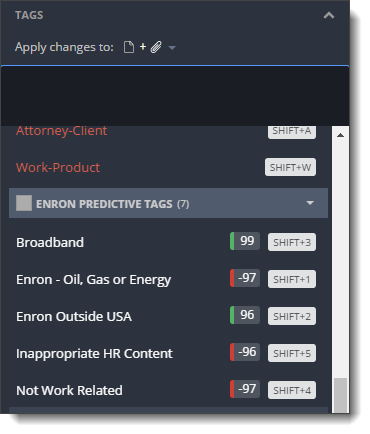Click the paperclip attachment icon
Screen dimensions: 370x434
[x=156, y=47]
